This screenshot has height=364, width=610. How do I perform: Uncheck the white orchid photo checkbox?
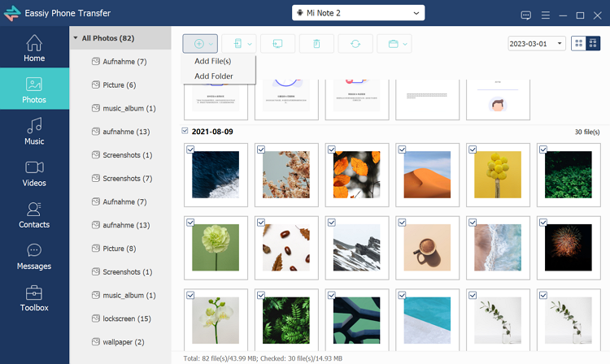190,295
